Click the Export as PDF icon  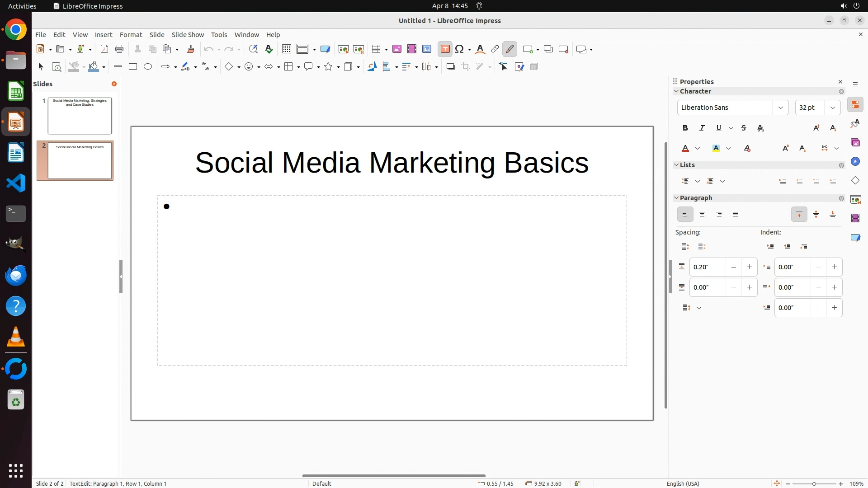(x=104, y=49)
